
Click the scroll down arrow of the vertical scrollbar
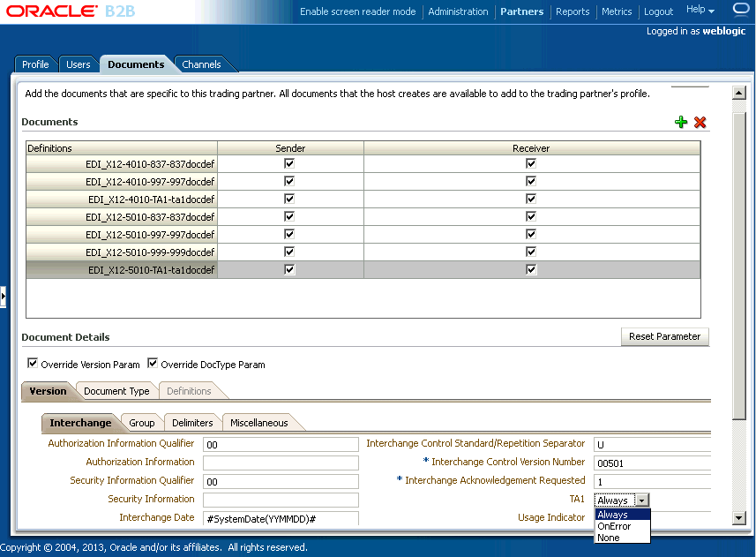pos(739,518)
